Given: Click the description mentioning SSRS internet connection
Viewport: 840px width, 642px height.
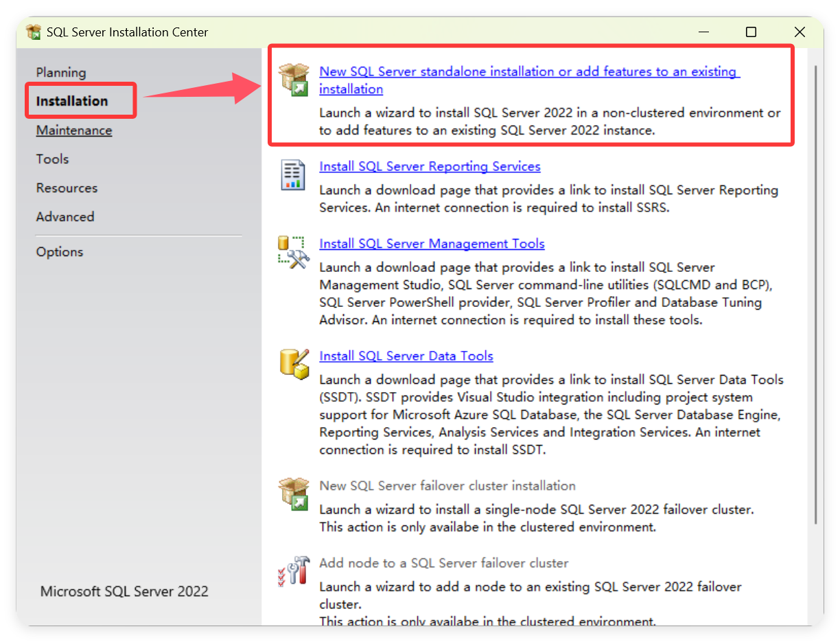Looking at the screenshot, I should pos(549,198).
